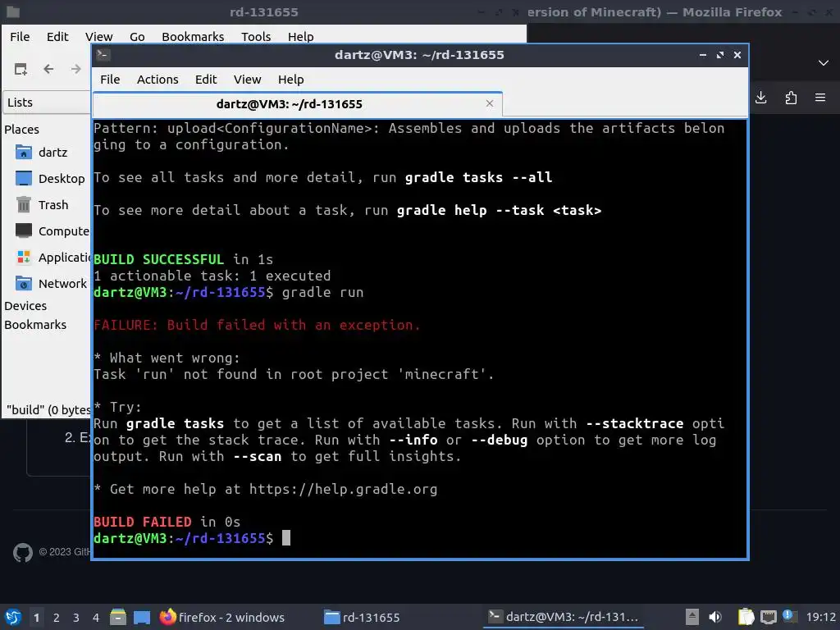Image resolution: width=840 pixels, height=630 pixels.
Task: Close the dartz@VM3 terminal tab
Action: pos(489,103)
